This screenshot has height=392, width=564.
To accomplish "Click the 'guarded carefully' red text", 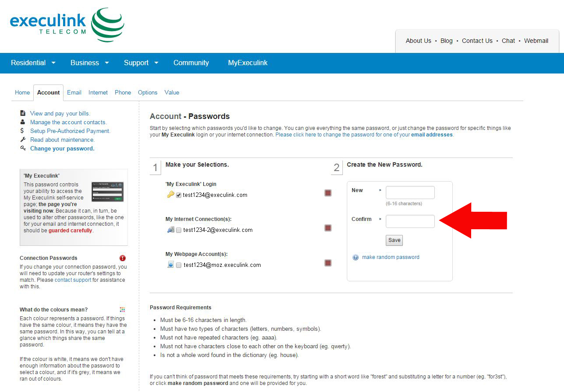I will coord(70,231).
